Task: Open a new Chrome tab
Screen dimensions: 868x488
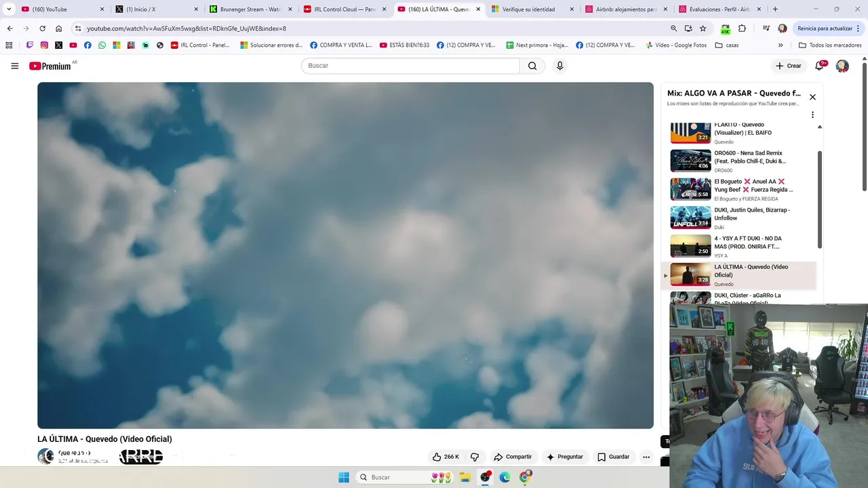Action: click(x=775, y=9)
